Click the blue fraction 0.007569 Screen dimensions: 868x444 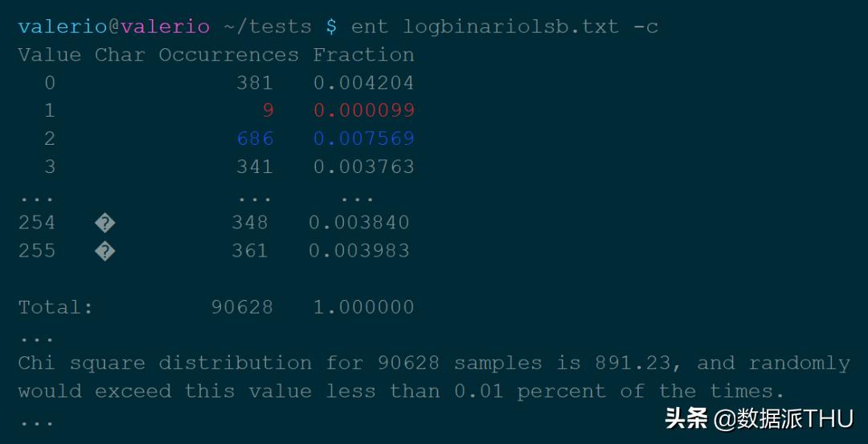point(364,138)
